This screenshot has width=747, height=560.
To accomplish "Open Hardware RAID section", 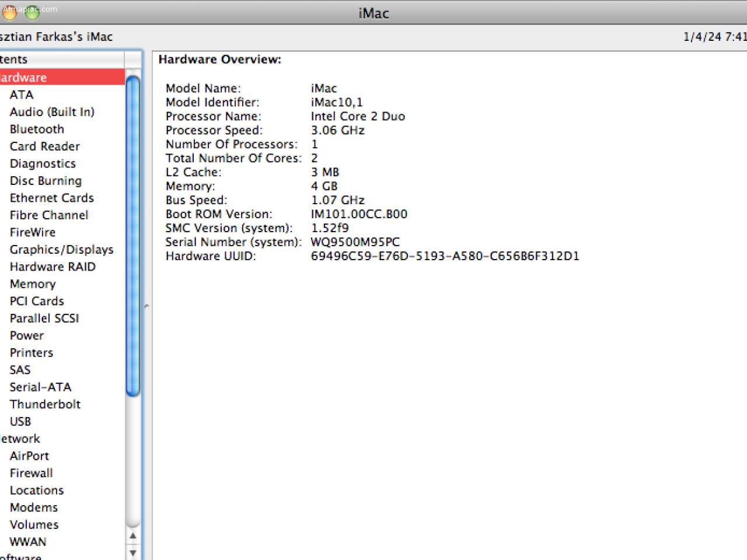I will click(53, 267).
